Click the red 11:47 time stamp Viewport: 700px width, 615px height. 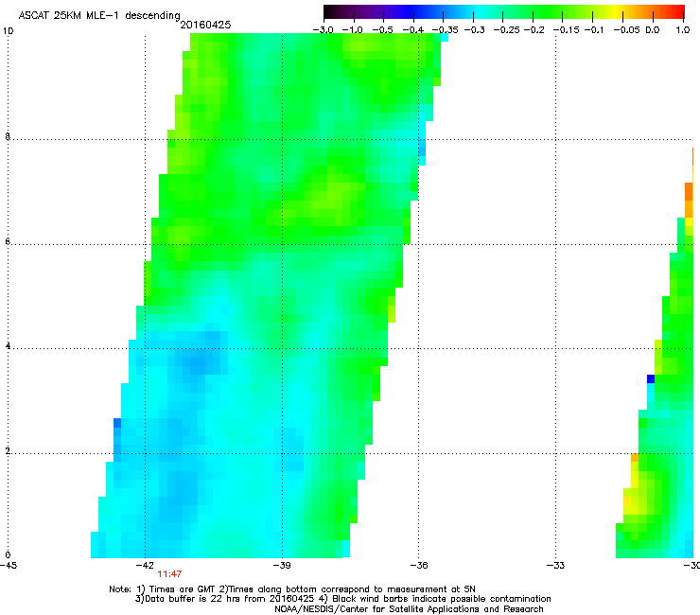169,574
